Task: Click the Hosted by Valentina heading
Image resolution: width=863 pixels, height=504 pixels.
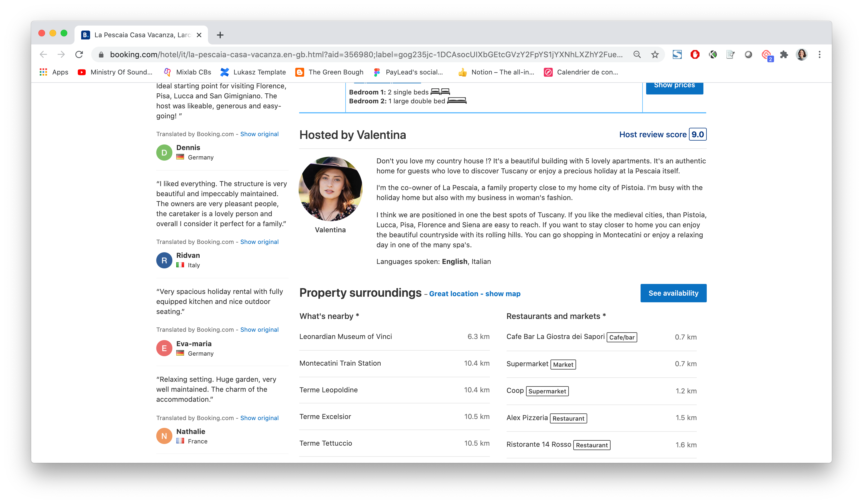Action: [x=353, y=135]
